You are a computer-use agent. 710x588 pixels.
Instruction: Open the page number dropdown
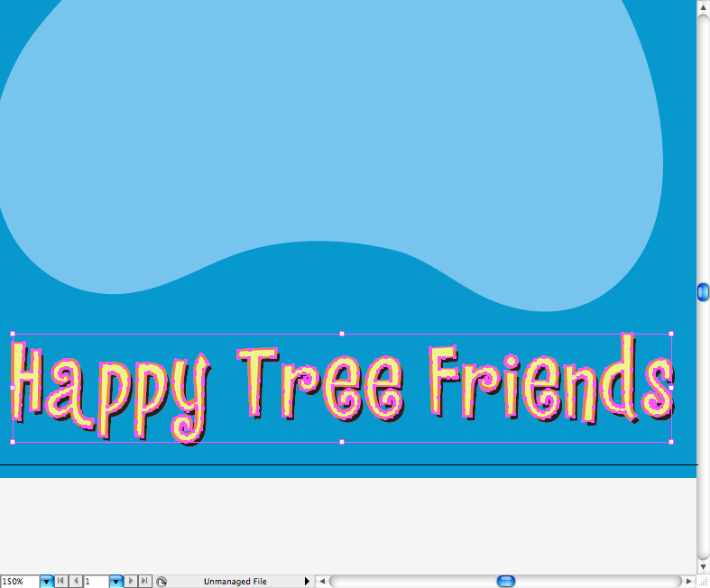(115, 582)
